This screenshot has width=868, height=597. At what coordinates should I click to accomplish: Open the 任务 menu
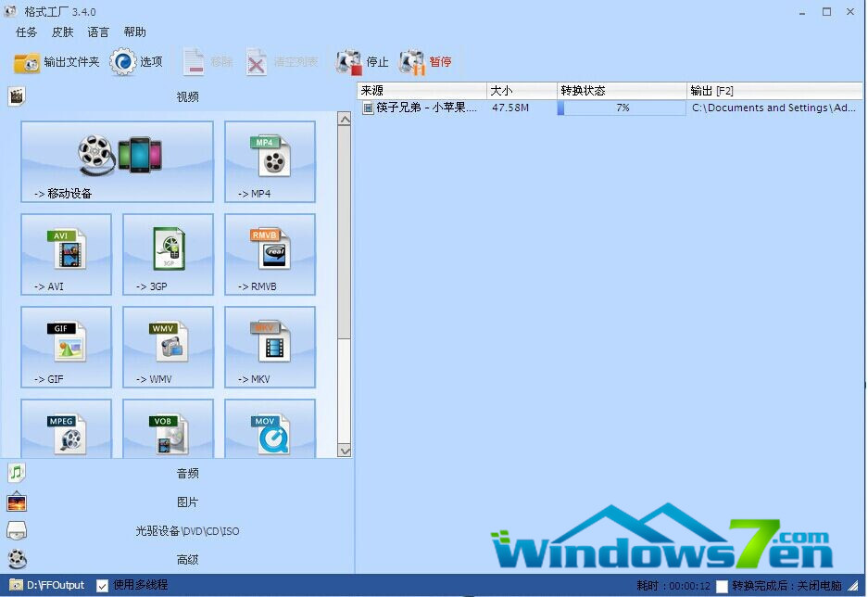click(x=26, y=32)
